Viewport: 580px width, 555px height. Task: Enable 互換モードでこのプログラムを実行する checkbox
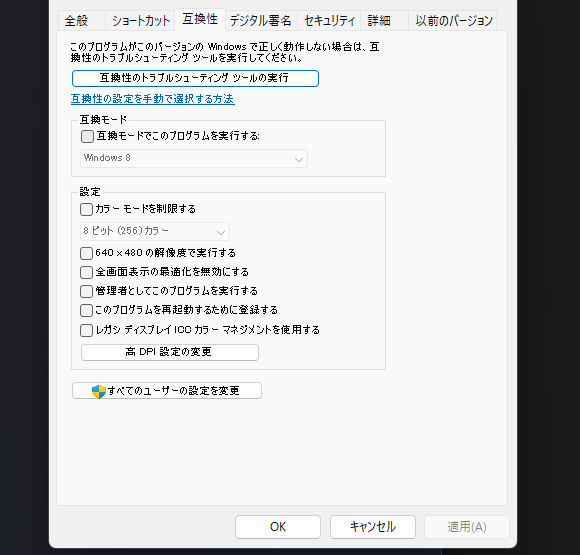pyautogui.click(x=87, y=137)
